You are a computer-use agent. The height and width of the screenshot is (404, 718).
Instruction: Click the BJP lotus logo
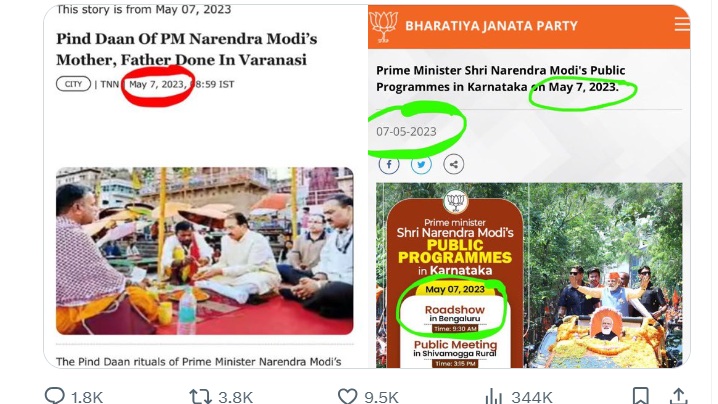coord(383,26)
